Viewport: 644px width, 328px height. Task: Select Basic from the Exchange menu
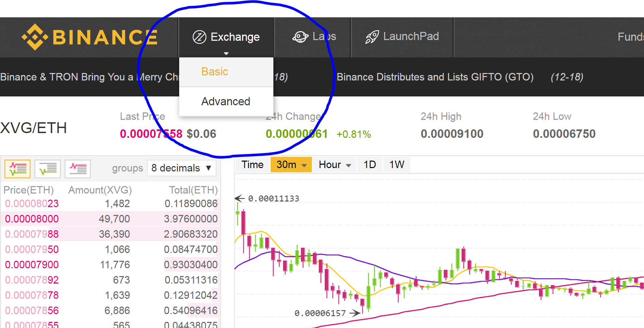point(215,72)
